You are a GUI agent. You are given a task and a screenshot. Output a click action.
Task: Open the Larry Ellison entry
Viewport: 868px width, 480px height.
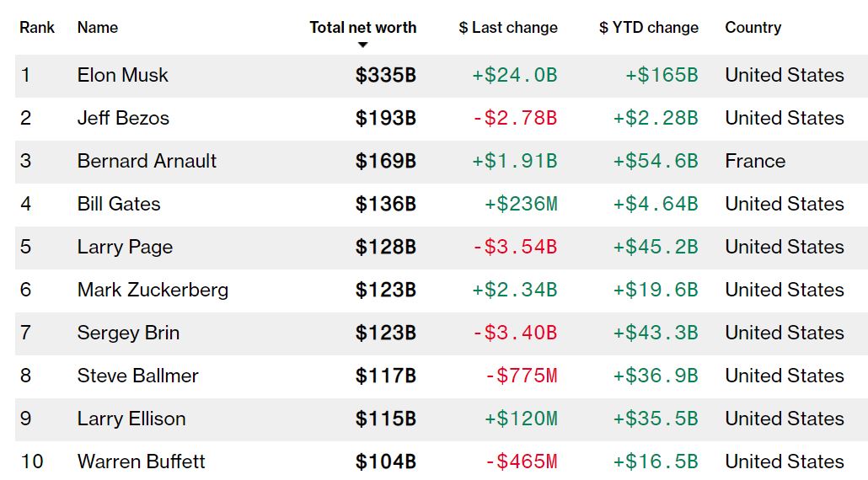coord(131,419)
